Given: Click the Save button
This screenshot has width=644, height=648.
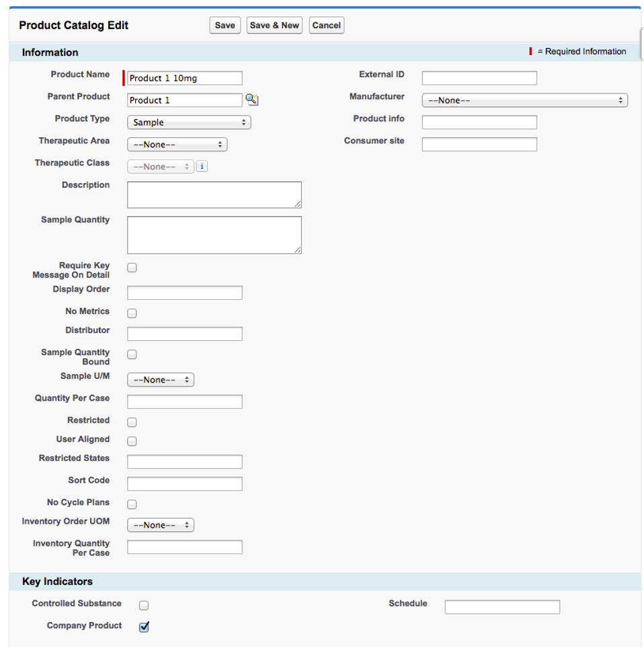Looking at the screenshot, I should pyautogui.click(x=225, y=26).
